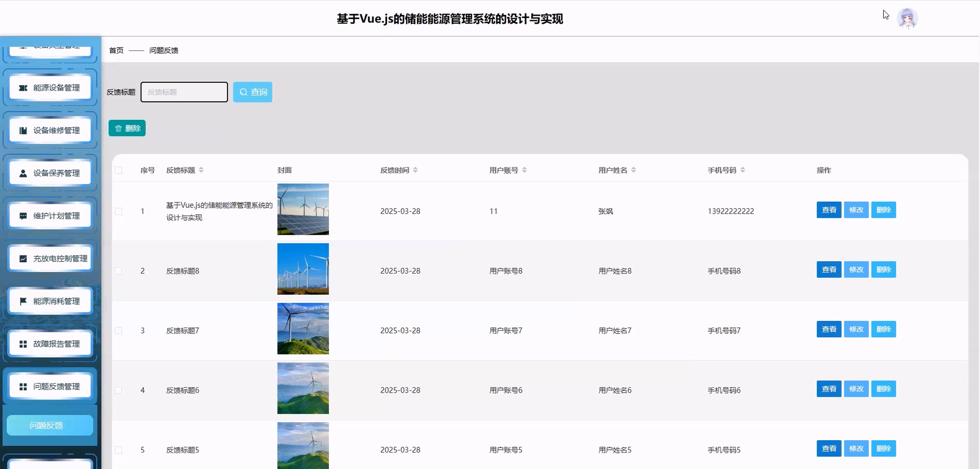Click the 能源设备管理 sidebar icon

click(23, 88)
